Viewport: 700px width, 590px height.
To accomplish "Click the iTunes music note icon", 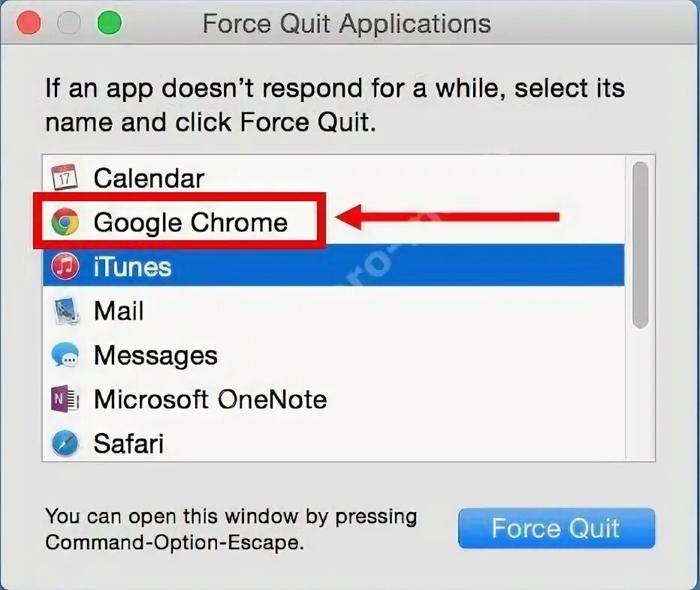I will coord(65,266).
